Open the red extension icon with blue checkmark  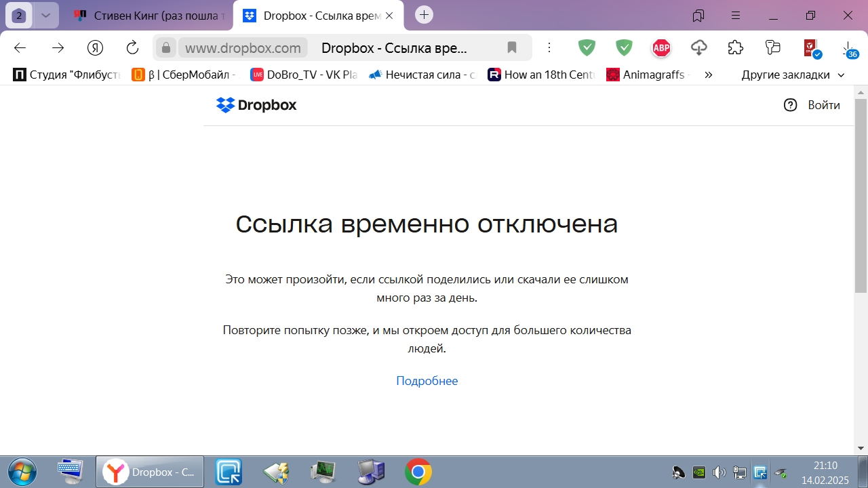812,47
